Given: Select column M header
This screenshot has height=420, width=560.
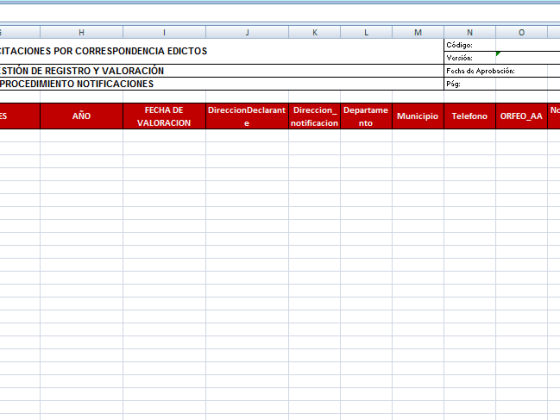Looking at the screenshot, I should 418,32.
